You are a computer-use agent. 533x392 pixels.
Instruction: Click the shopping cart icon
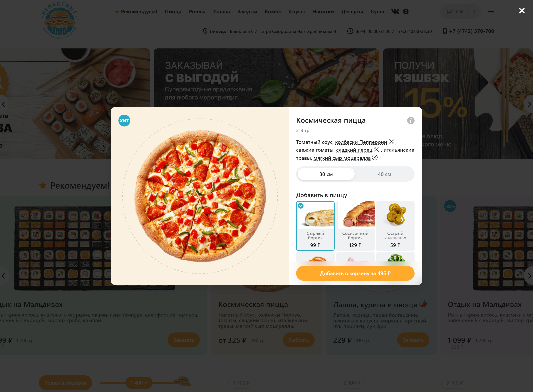click(449, 11)
